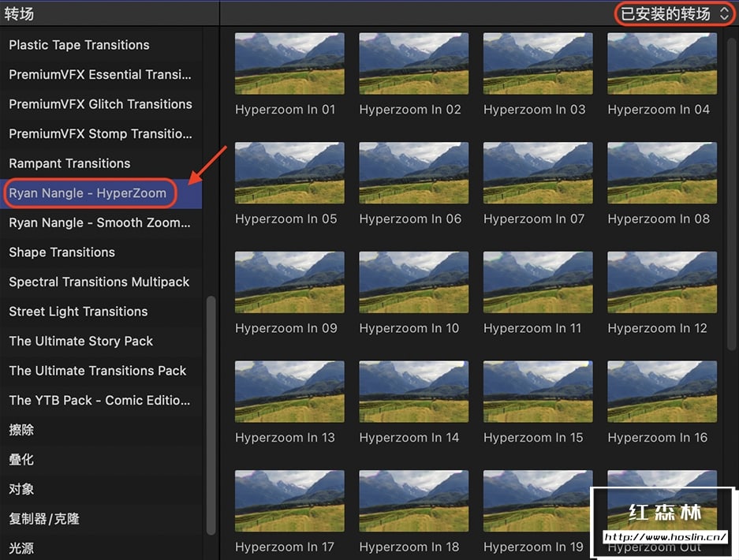The width and height of the screenshot is (739, 560).
Task: Select The Ultimate Transitions Pack category
Action: click(101, 371)
